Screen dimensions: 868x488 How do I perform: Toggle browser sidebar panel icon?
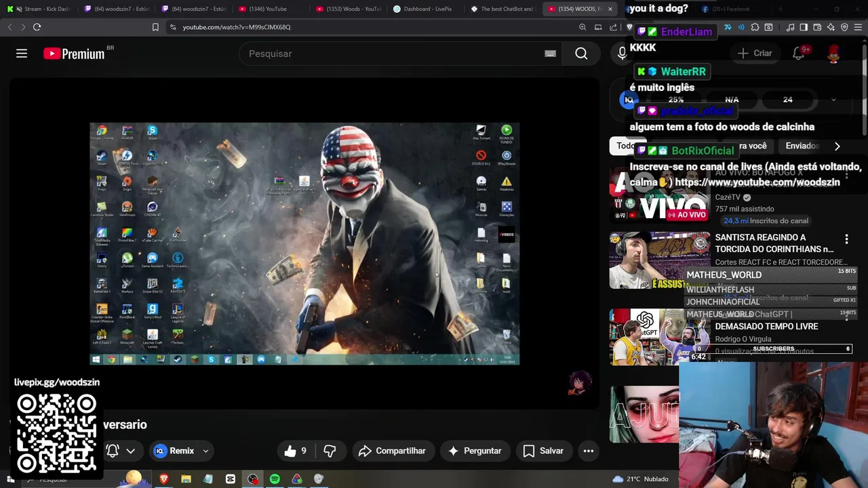(804, 27)
